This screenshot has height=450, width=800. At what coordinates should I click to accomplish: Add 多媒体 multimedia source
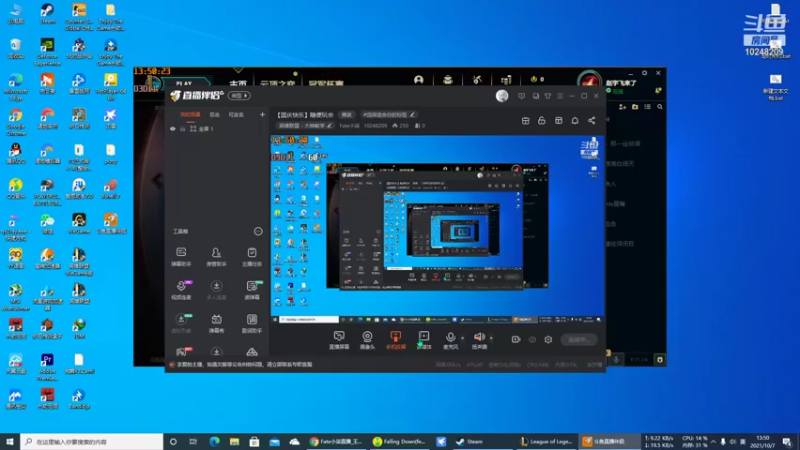point(424,340)
